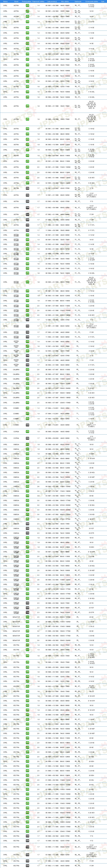Screen dimensions: 107x868
Task: Click the petrol icon in CORSA 1.4 row
Action: point(28,431)
